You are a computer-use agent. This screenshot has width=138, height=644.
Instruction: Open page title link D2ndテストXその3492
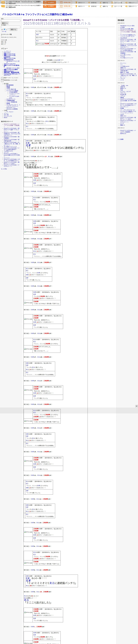(53, 20)
